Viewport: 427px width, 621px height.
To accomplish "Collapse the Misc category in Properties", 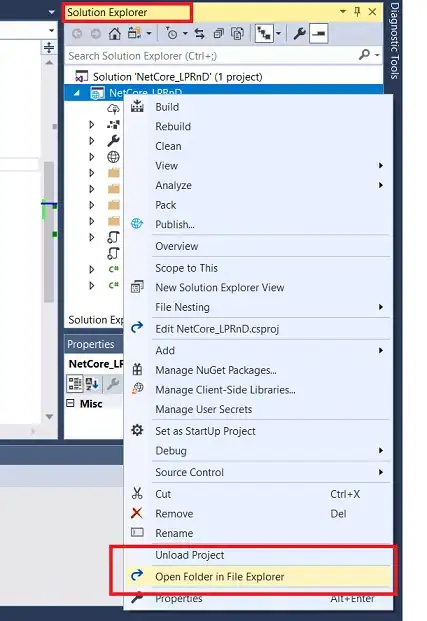I will click(x=71, y=403).
